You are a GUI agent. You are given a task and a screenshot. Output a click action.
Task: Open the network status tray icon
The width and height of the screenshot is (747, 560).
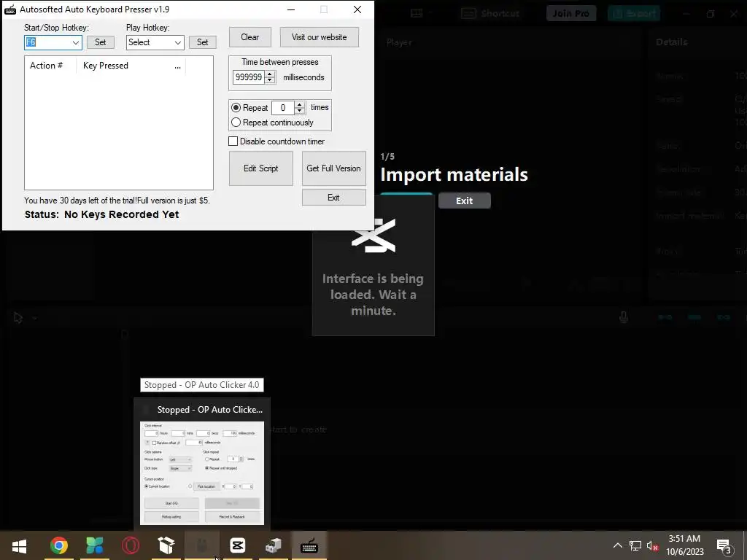(635, 545)
